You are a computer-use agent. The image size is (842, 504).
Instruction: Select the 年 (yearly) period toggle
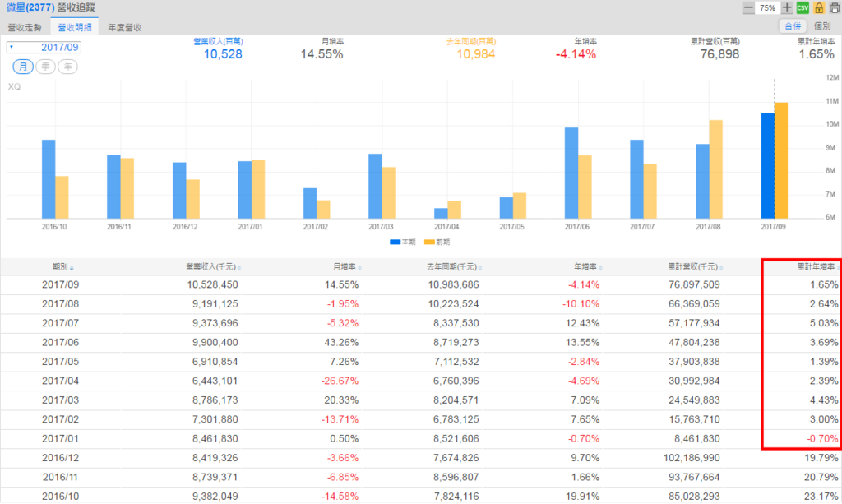pos(67,67)
